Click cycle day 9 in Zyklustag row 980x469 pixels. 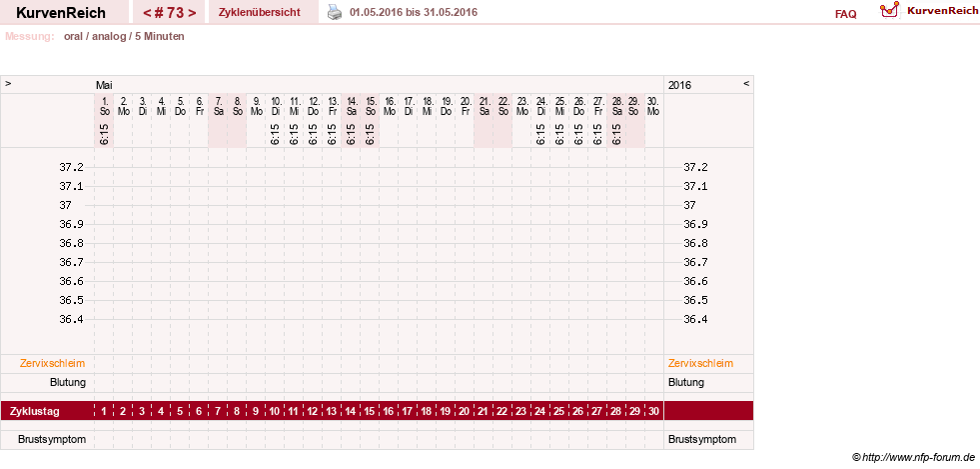coord(257,411)
